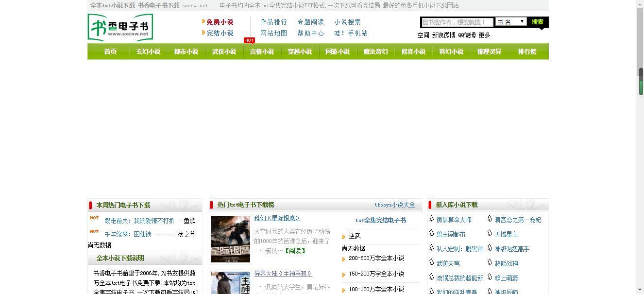This screenshot has height=294, width=644.
Task: Open 100-150万字全本小说 link
Action: (376, 289)
